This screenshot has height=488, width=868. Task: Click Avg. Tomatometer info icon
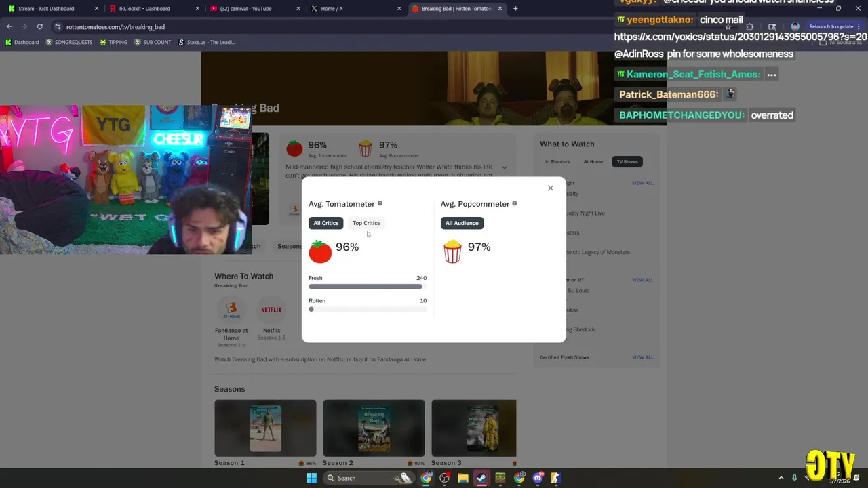(380, 203)
